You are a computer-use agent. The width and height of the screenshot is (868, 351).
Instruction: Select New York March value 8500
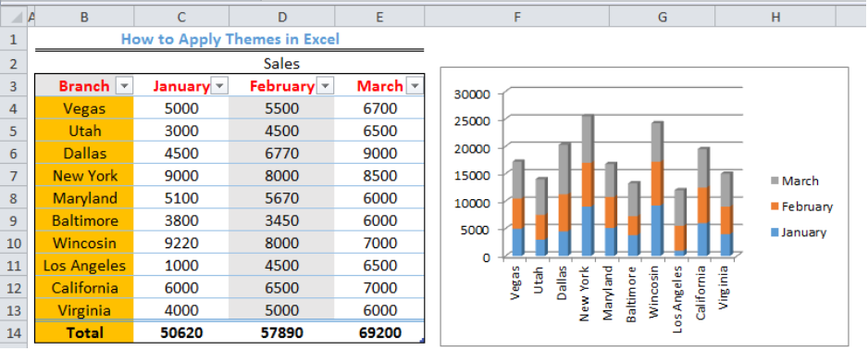coord(379,176)
